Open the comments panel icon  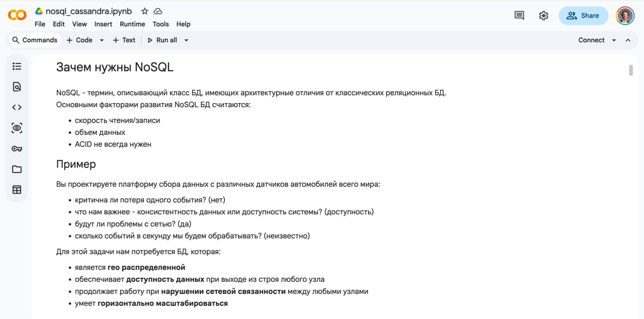click(x=519, y=16)
